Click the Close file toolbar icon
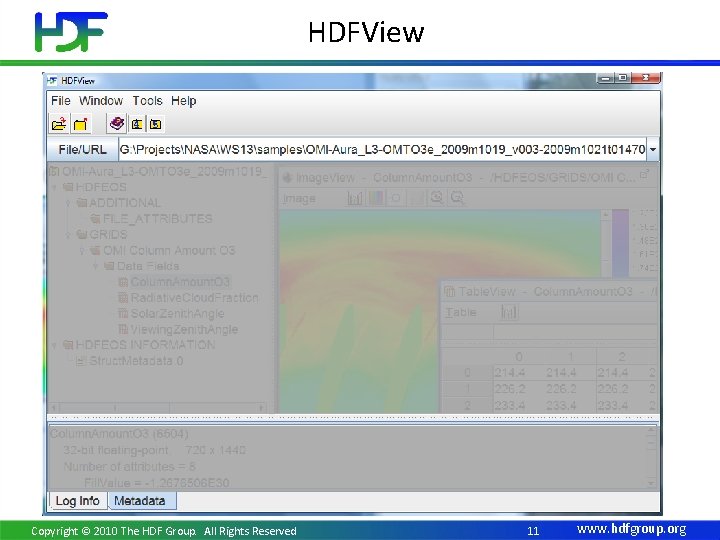The width and height of the screenshot is (720, 540). click(x=81, y=124)
